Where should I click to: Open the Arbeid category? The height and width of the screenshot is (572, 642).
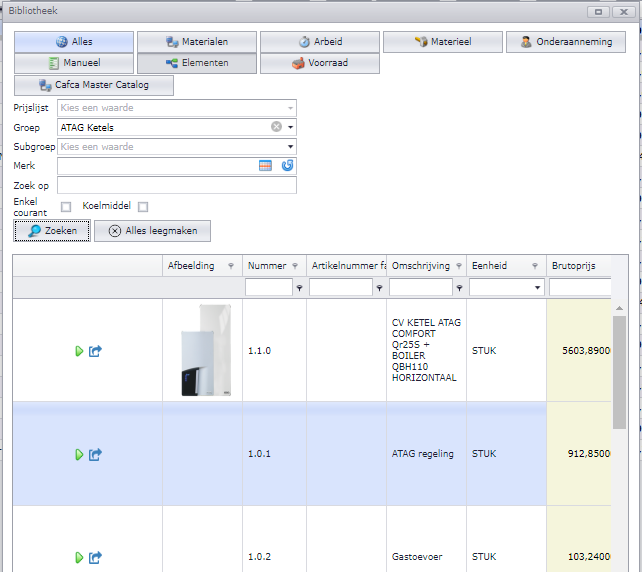[320, 42]
